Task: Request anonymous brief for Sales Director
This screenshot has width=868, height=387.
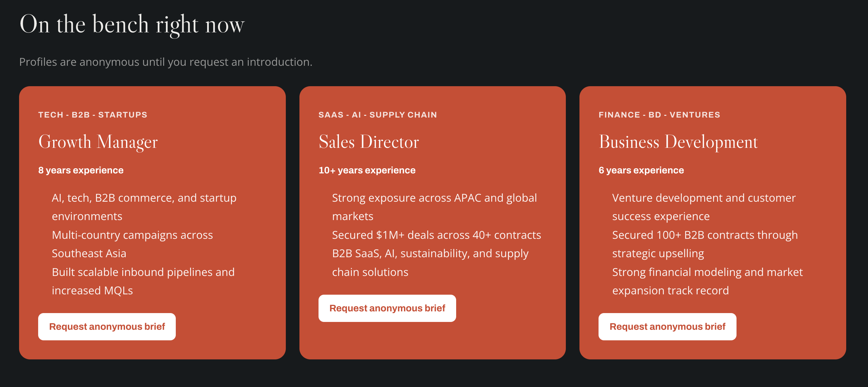Action: [387, 308]
